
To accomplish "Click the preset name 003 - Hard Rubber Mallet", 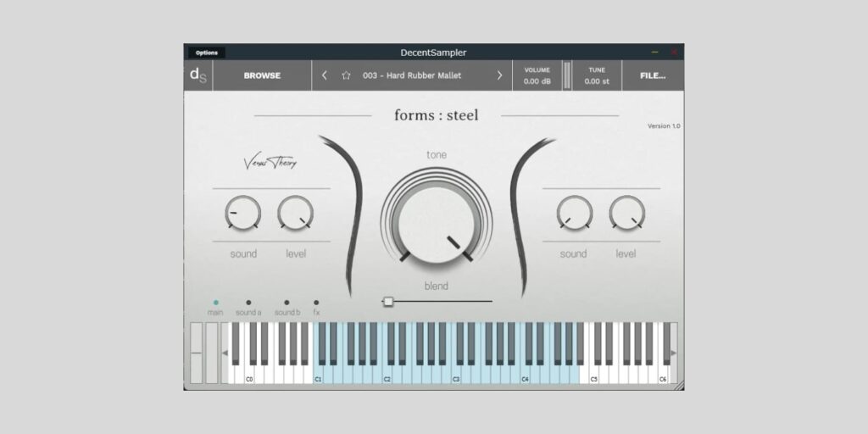I will 412,75.
